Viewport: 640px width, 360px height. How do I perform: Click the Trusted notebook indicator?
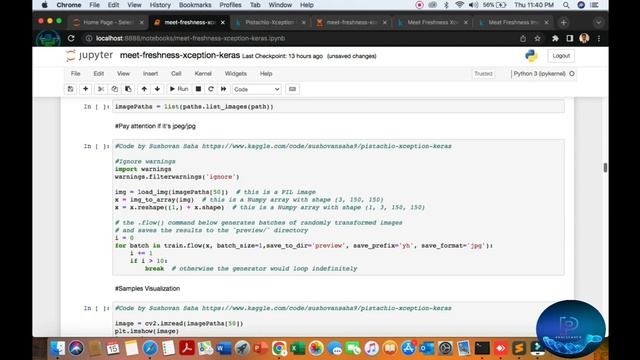click(483, 73)
